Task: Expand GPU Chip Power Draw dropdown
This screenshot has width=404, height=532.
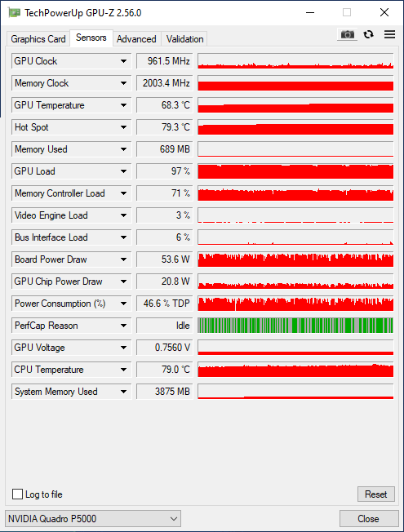Action: pos(123,282)
